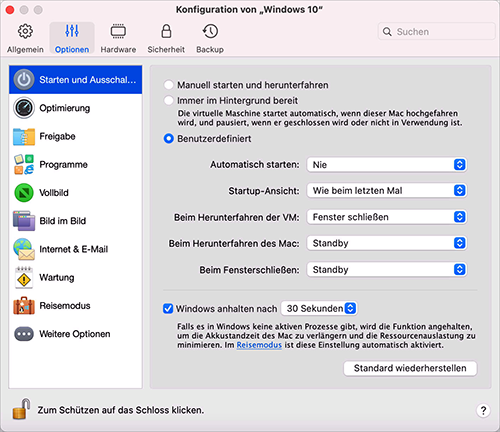The width and height of the screenshot is (500, 432).
Task: Switch to the Sicherheit tab label
Action: point(166,50)
